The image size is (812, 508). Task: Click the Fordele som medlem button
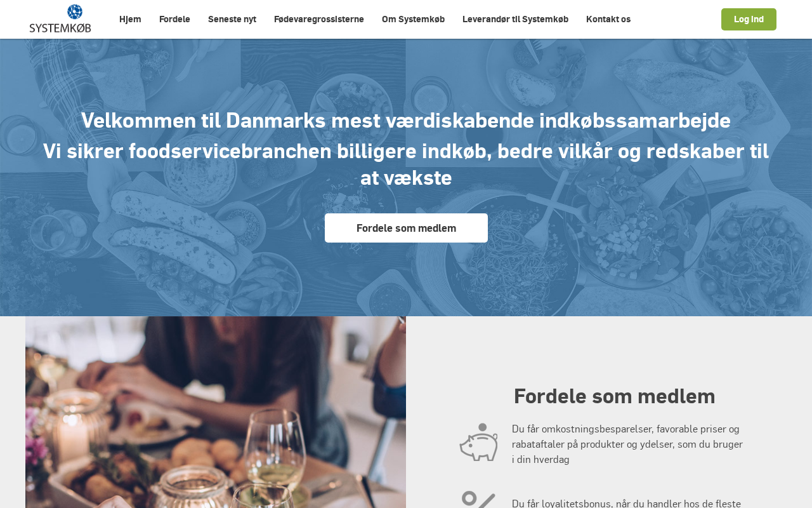point(406,228)
